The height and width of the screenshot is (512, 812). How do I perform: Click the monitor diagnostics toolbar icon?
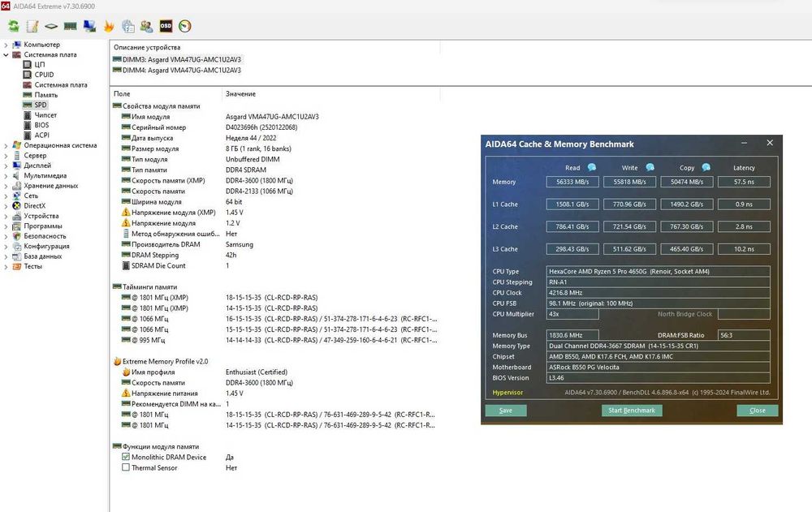click(x=89, y=26)
